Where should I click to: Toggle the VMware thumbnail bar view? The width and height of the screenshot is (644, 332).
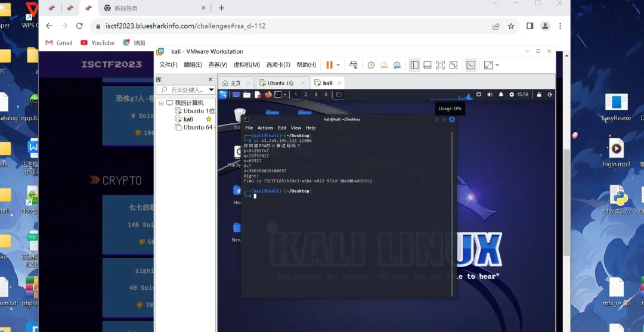427,65
